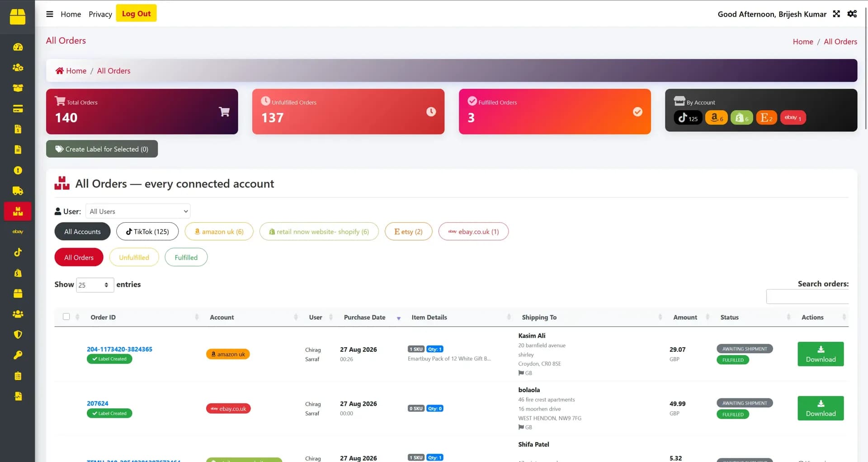Download label for order 204-1173420-3824365
Screen dimensions: 868x462
coord(821,354)
